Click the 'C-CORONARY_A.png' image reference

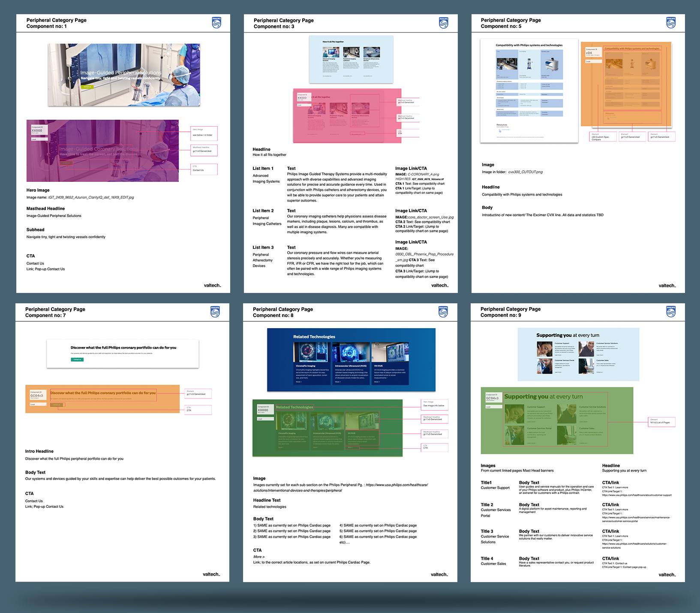(423, 174)
